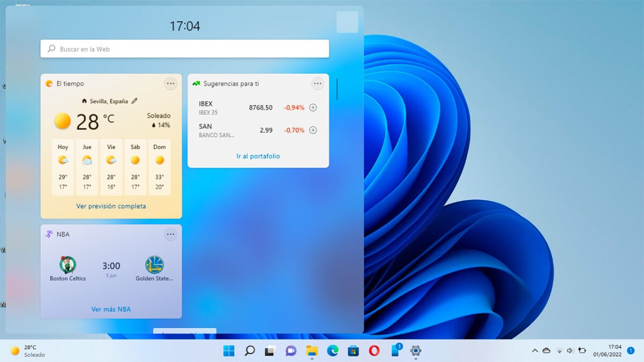644x362 pixels.
Task: Click the Buscar en la Web field
Action: [x=185, y=49]
